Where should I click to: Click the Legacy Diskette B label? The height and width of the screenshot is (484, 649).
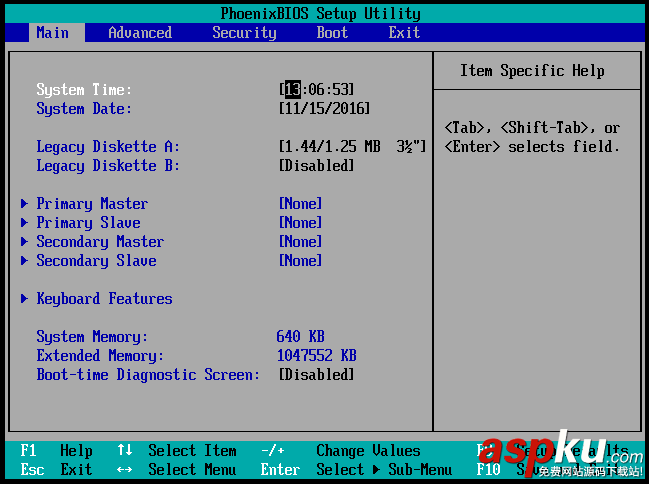pyautogui.click(x=108, y=166)
